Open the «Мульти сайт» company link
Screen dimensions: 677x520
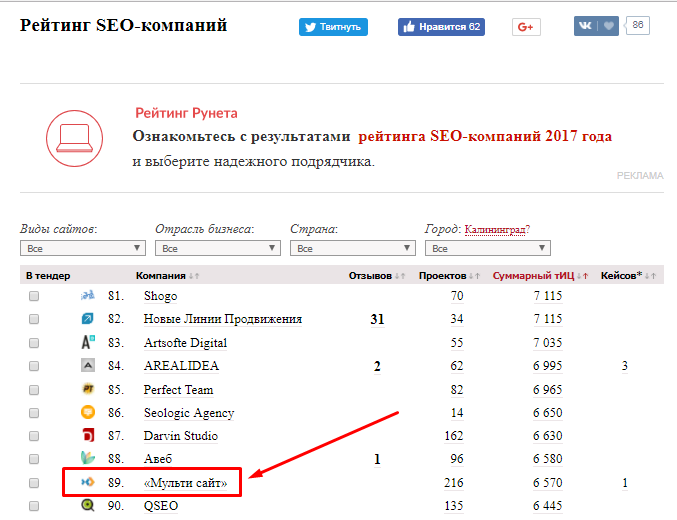(x=185, y=483)
